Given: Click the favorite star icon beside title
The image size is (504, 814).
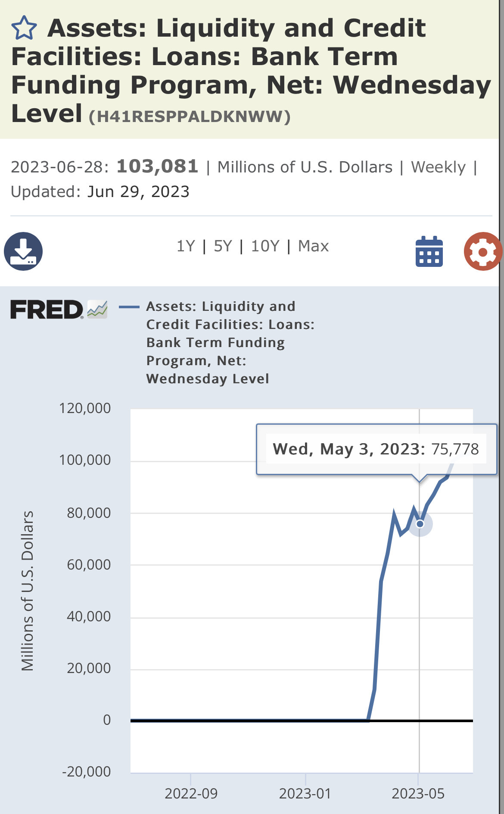Looking at the screenshot, I should [24, 28].
